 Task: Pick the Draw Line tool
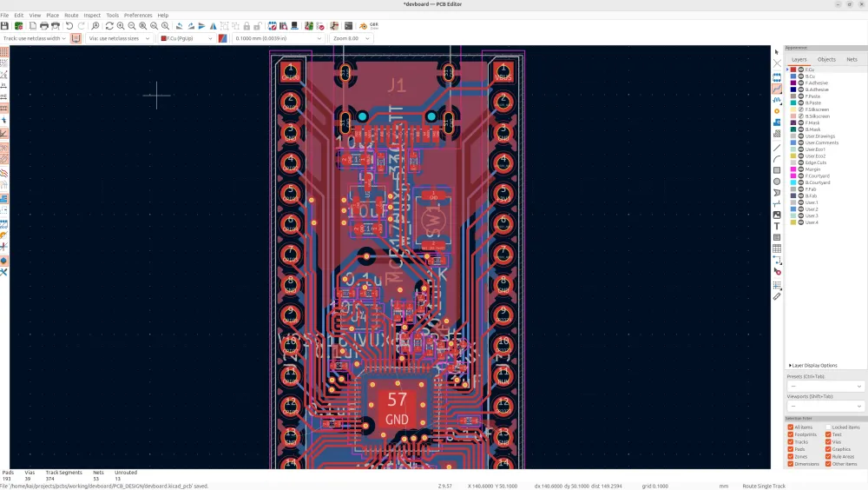(777, 148)
